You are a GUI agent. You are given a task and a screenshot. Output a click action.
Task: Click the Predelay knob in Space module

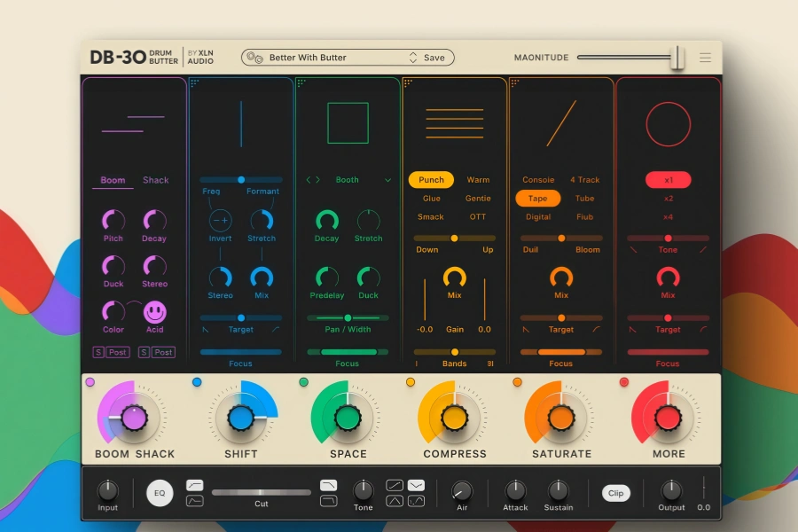pyautogui.click(x=327, y=278)
